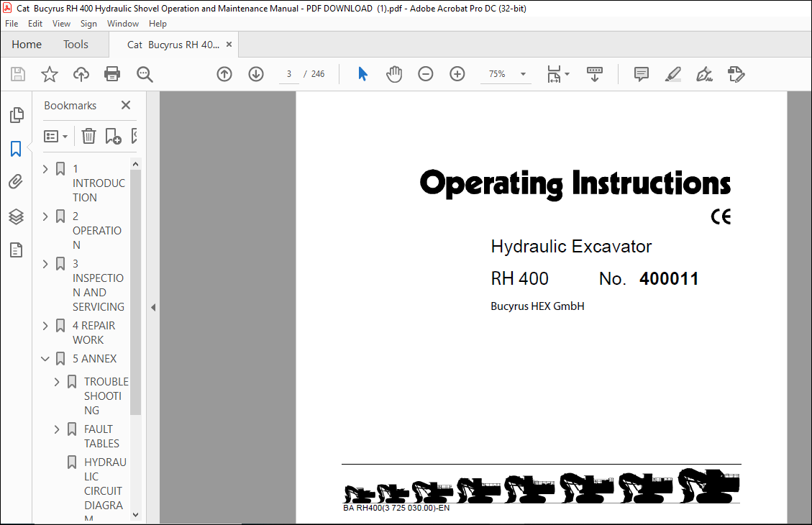The image size is (812, 525).
Task: Expand the 3 INSPECTION AND SERVICING bookmark
Action: point(45,264)
